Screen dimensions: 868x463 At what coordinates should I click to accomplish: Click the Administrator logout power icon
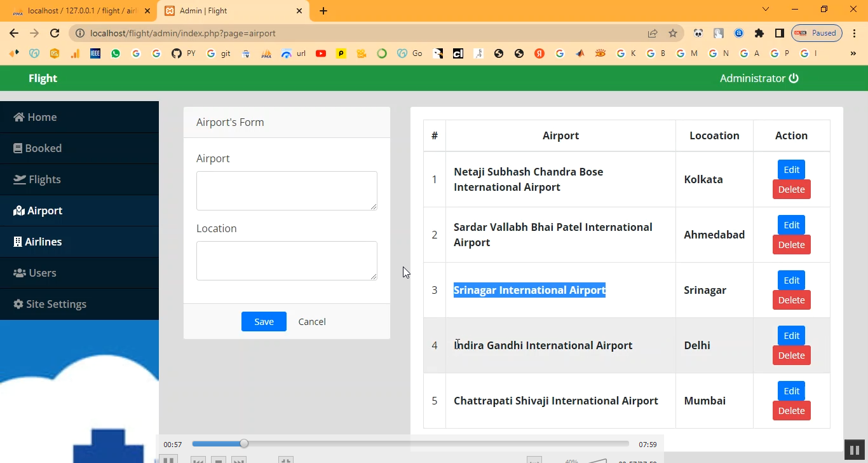click(x=794, y=78)
